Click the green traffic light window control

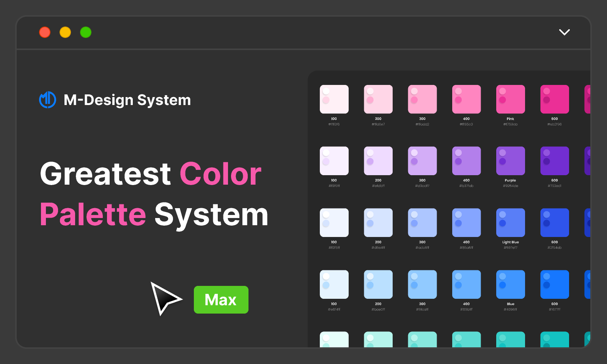coord(85,32)
